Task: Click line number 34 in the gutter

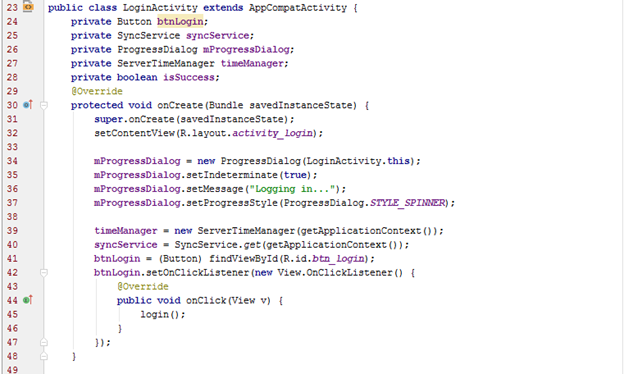Action: (12, 161)
